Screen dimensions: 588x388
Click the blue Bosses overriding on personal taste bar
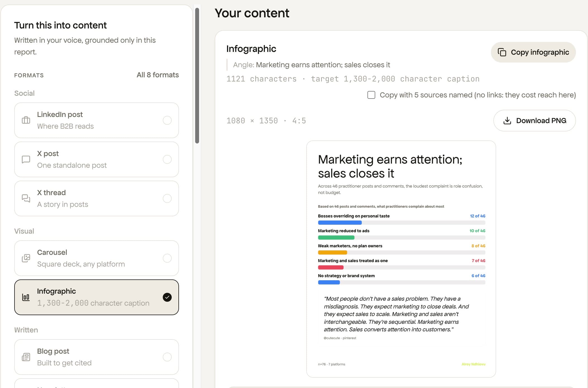(340, 223)
